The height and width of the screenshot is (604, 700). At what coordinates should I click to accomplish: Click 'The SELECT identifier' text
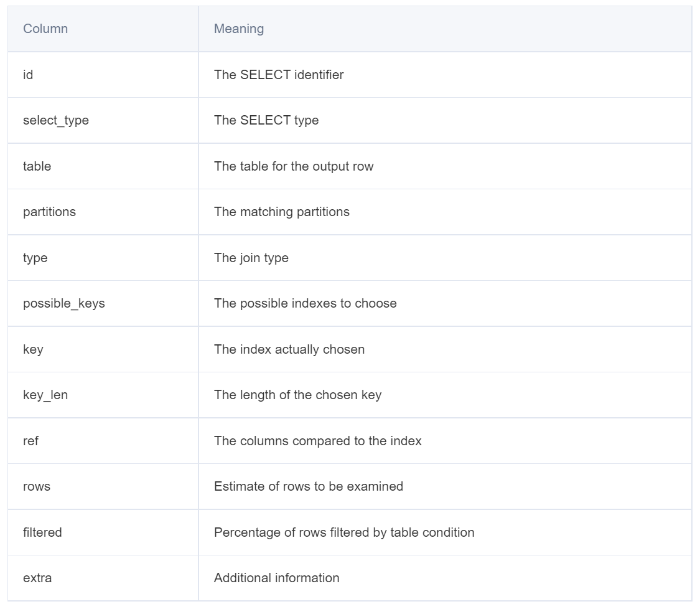click(x=279, y=75)
